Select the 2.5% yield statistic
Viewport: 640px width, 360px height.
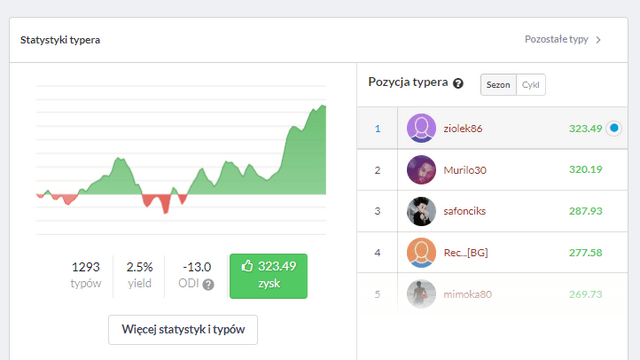click(140, 275)
